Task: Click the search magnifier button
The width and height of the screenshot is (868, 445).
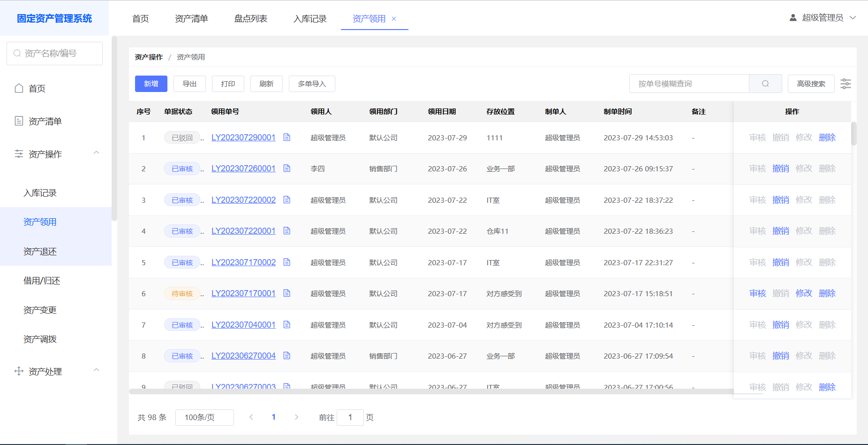Action: tap(765, 84)
